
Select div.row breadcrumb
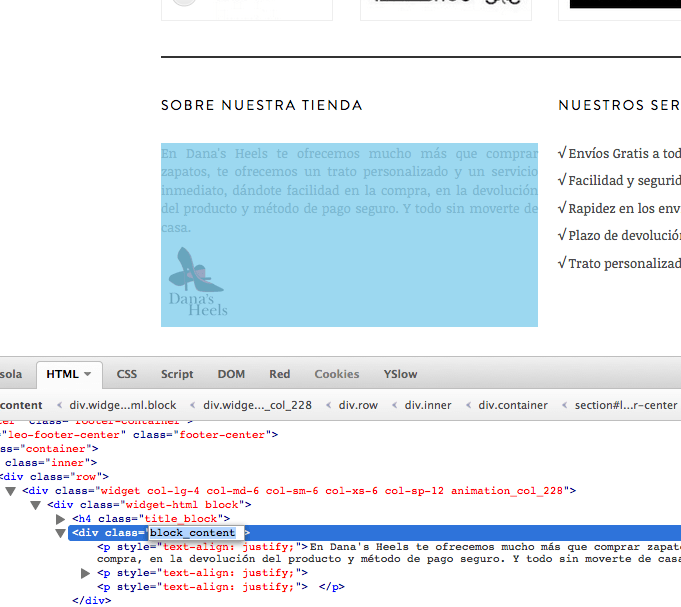[358, 406]
